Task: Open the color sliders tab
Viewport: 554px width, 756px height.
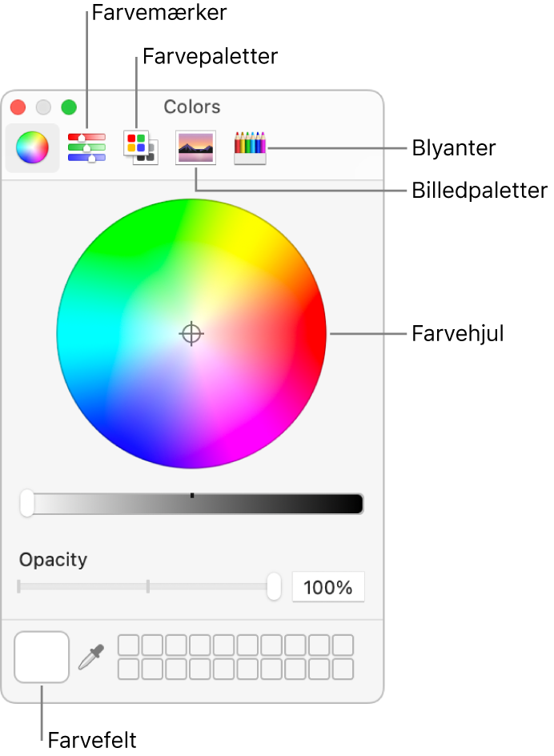Action: [x=86, y=147]
